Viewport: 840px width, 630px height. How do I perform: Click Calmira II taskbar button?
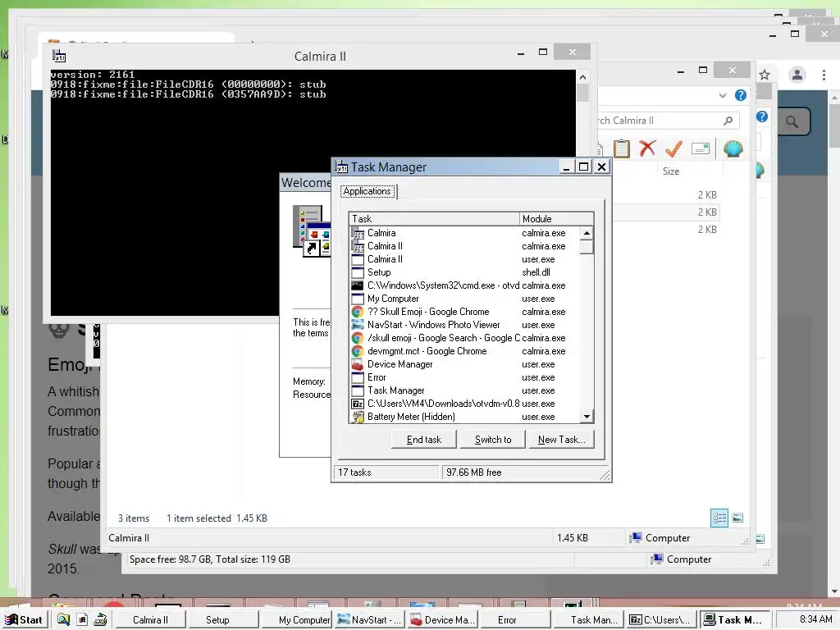tap(151, 620)
